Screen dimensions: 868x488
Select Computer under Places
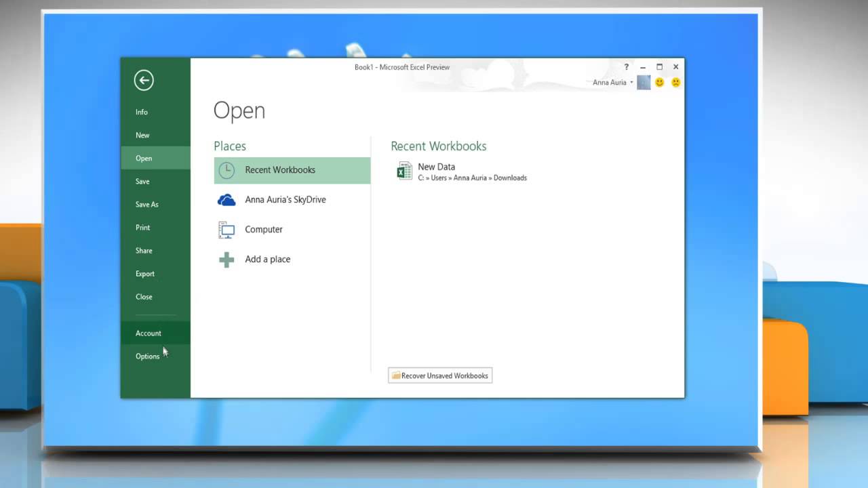click(292, 230)
